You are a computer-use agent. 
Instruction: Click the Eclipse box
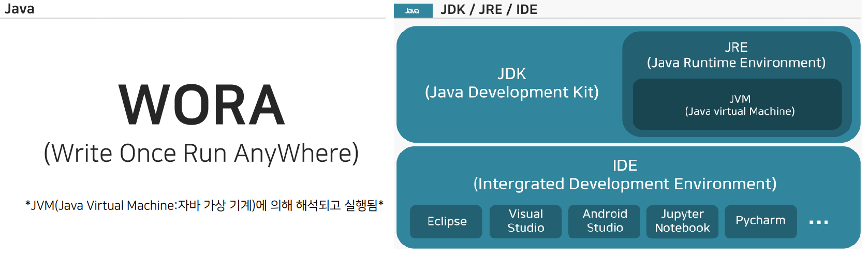coord(446,221)
